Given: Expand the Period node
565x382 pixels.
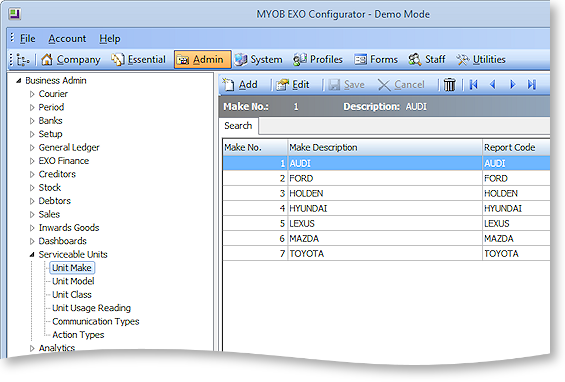Looking at the screenshot, I should tap(32, 107).
